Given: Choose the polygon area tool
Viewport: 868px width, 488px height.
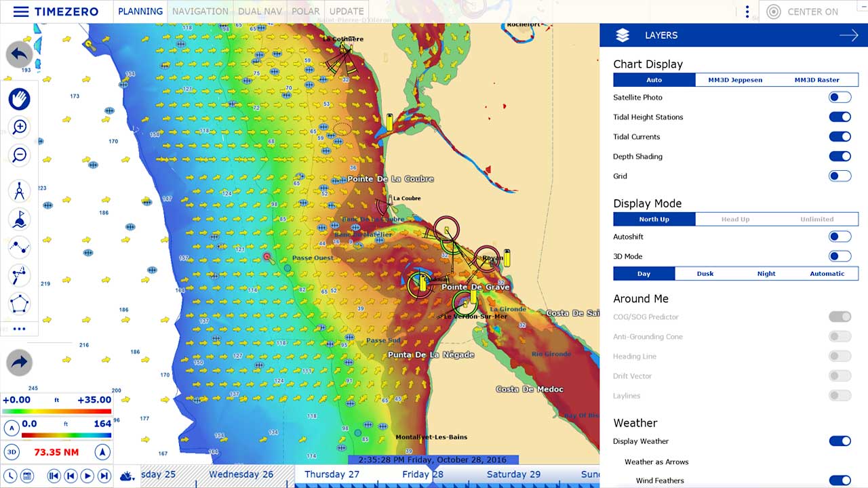Looking at the screenshot, I should pos(20,304).
